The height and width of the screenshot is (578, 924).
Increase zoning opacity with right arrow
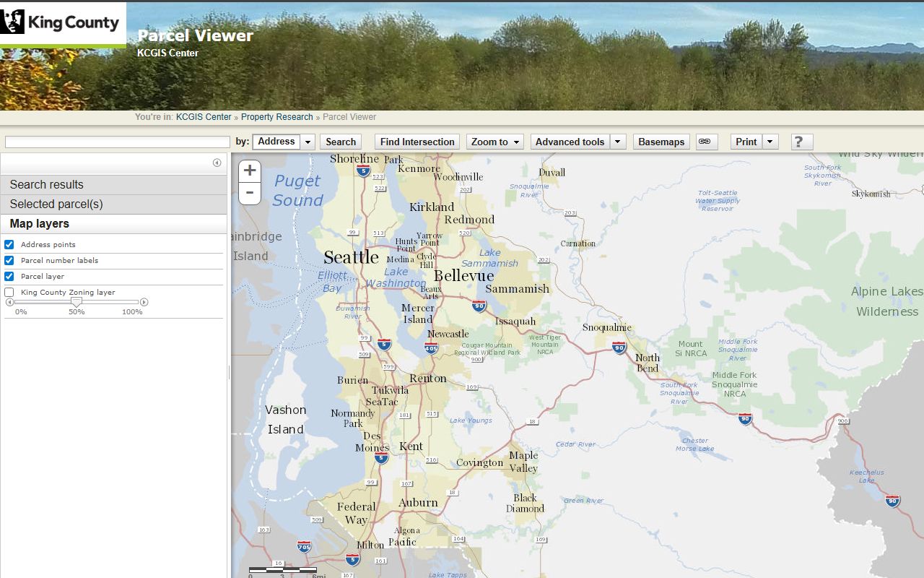(144, 302)
